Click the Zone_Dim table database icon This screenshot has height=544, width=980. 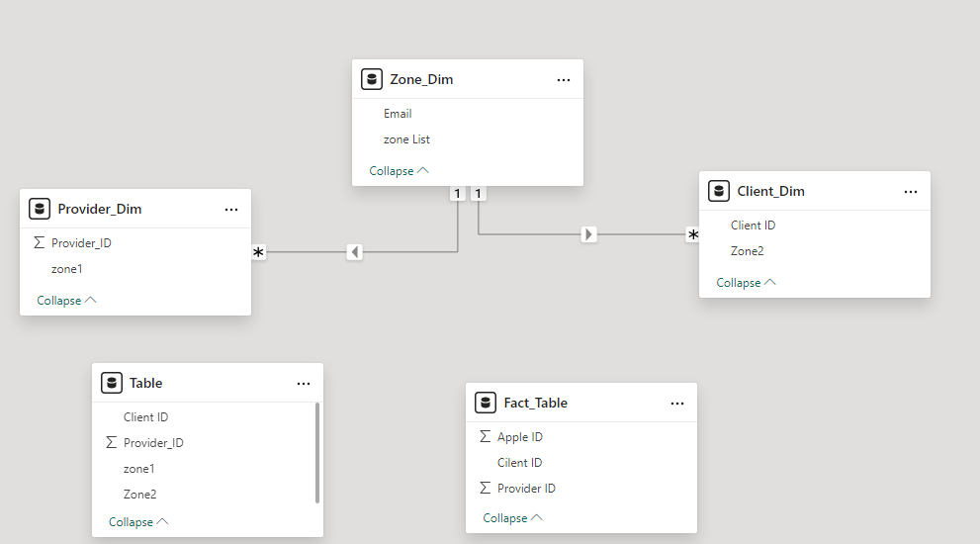[372, 79]
